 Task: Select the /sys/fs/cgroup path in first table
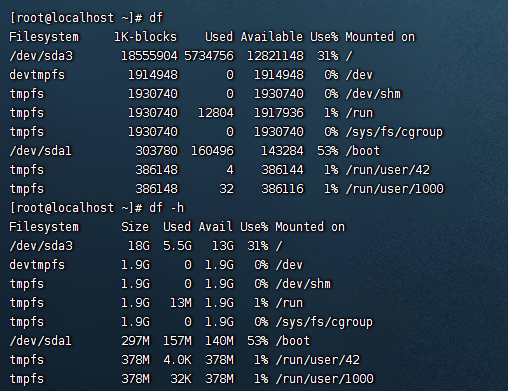[x=394, y=132]
